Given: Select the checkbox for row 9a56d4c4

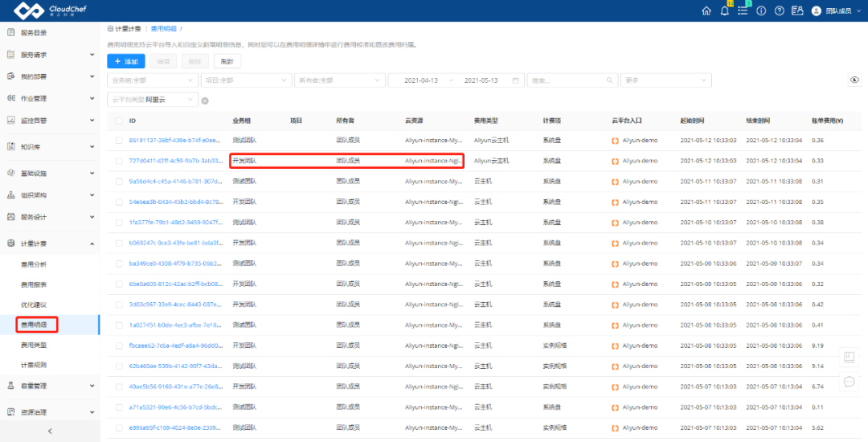Looking at the screenshot, I should coord(119,182).
